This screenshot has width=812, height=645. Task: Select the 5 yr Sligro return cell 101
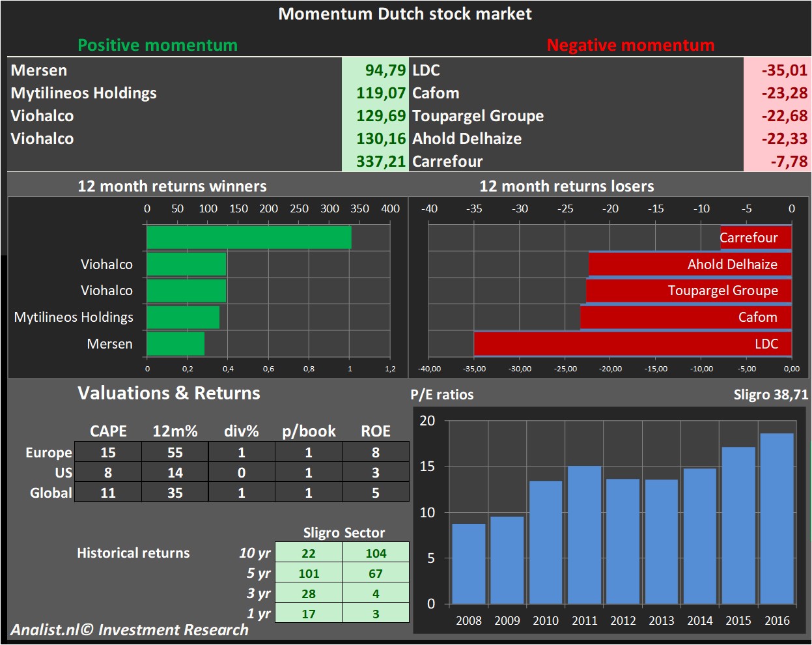[309, 573]
